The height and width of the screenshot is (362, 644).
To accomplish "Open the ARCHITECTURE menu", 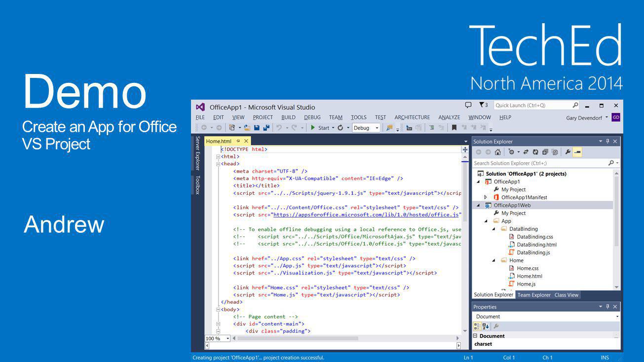I will coord(412,117).
